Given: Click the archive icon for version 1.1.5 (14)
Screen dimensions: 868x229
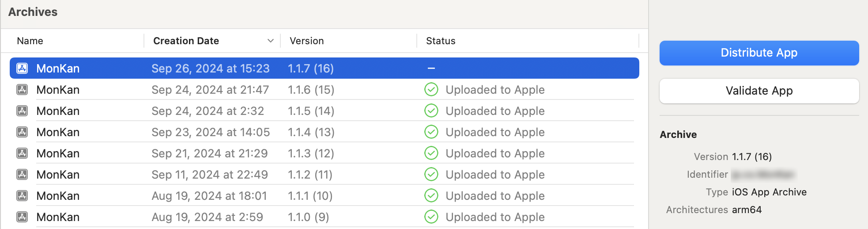Looking at the screenshot, I should click(22, 111).
